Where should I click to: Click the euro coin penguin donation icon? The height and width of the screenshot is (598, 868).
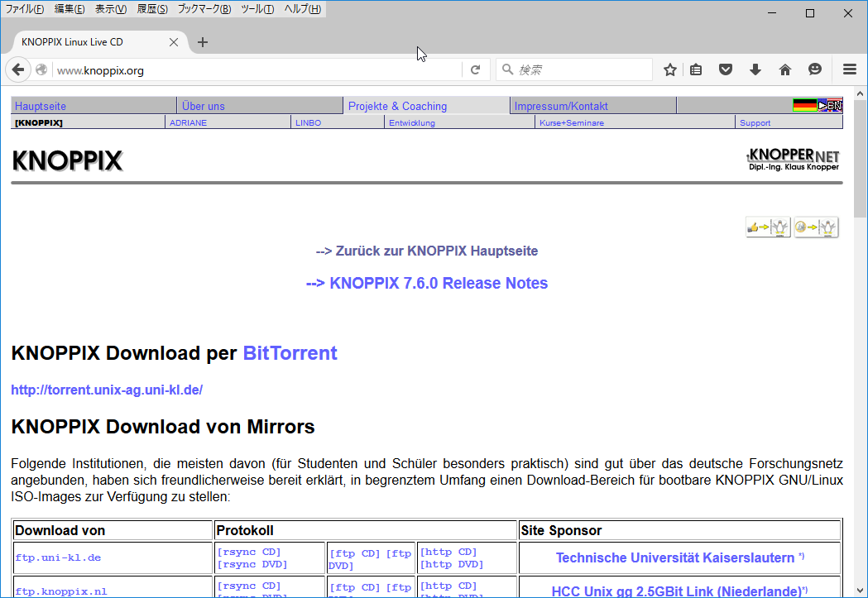click(817, 227)
